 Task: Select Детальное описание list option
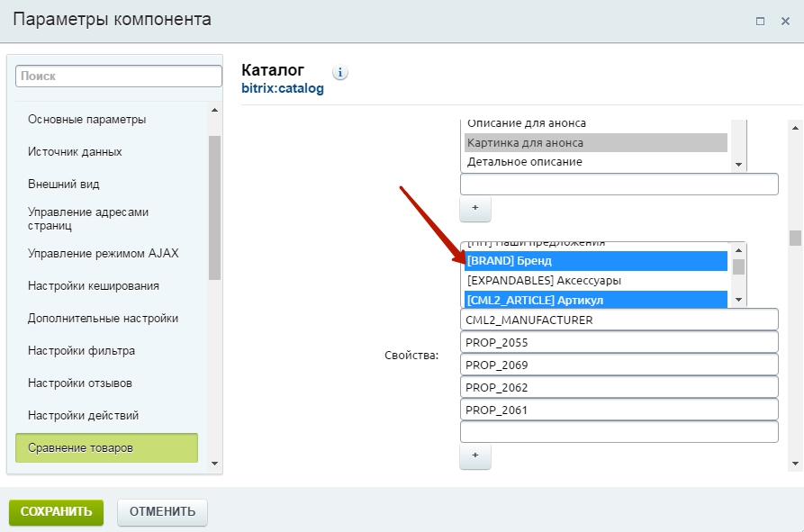(596, 162)
